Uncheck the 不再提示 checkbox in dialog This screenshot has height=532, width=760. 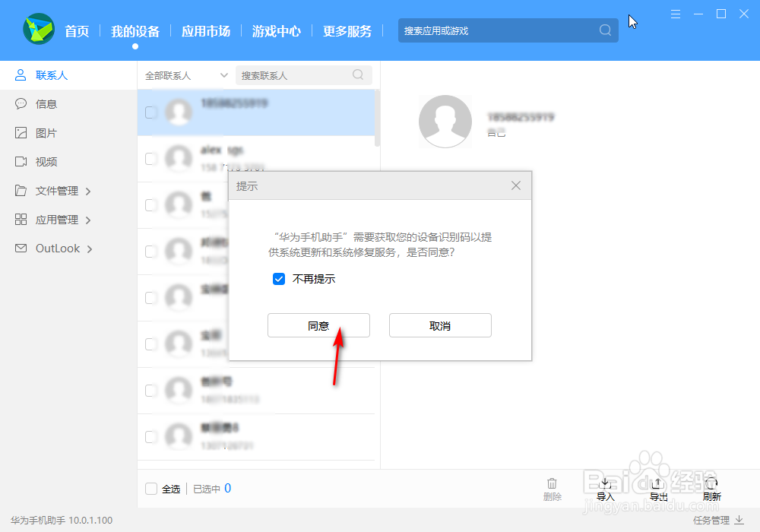(x=279, y=279)
